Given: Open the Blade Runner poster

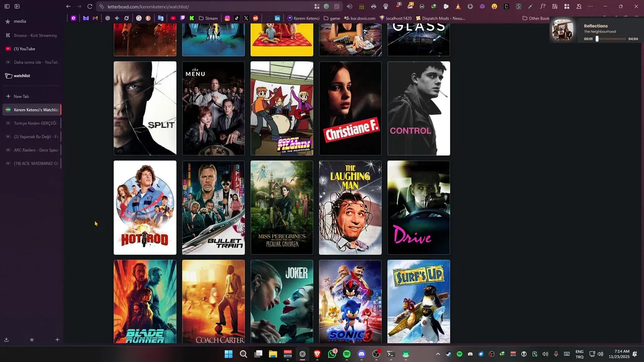Looking at the screenshot, I should click(x=145, y=302).
